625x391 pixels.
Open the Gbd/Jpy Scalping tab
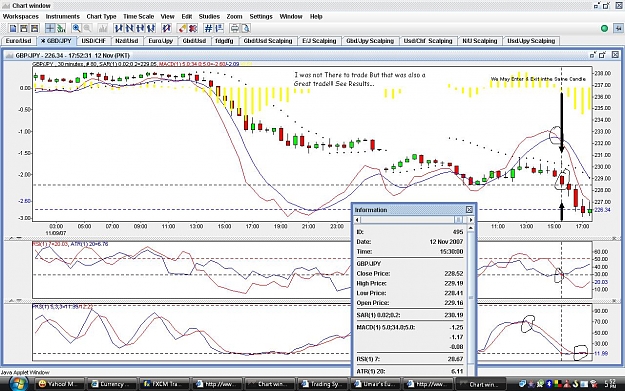[370, 41]
